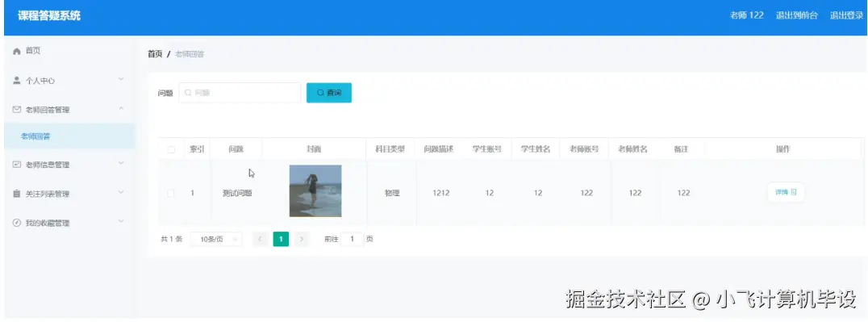Go to the next page arrow
Screen dimensions: 868x322
tap(301, 240)
